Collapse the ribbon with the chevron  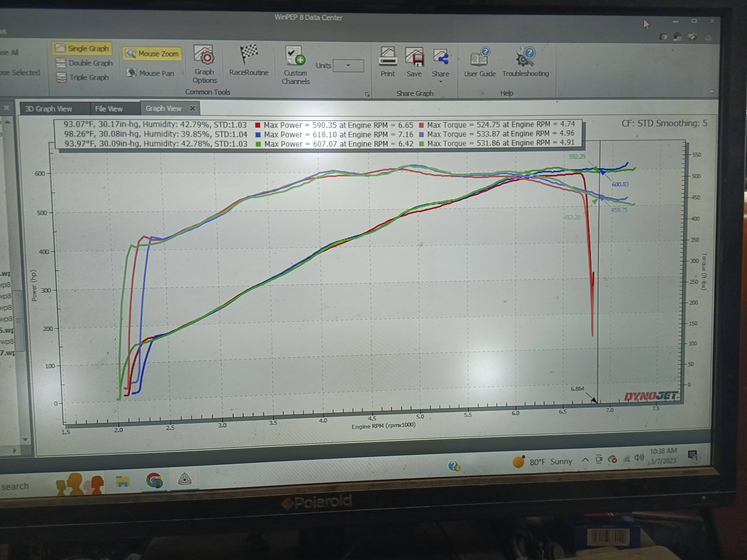click(711, 91)
